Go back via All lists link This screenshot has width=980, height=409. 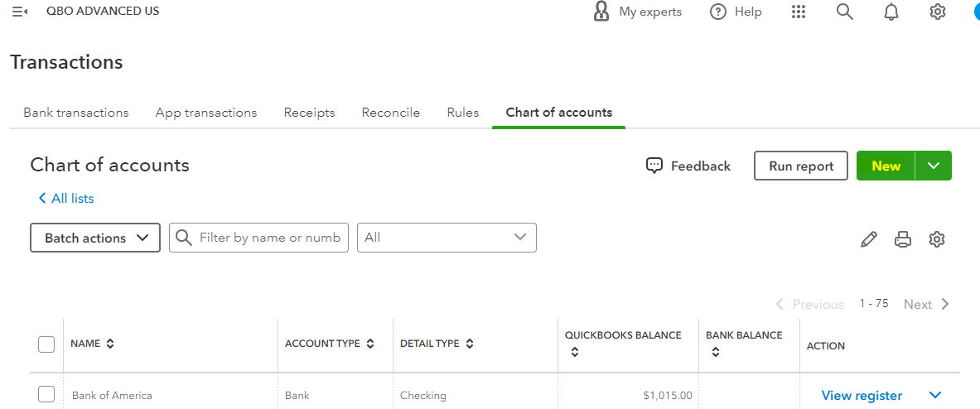coord(66,199)
